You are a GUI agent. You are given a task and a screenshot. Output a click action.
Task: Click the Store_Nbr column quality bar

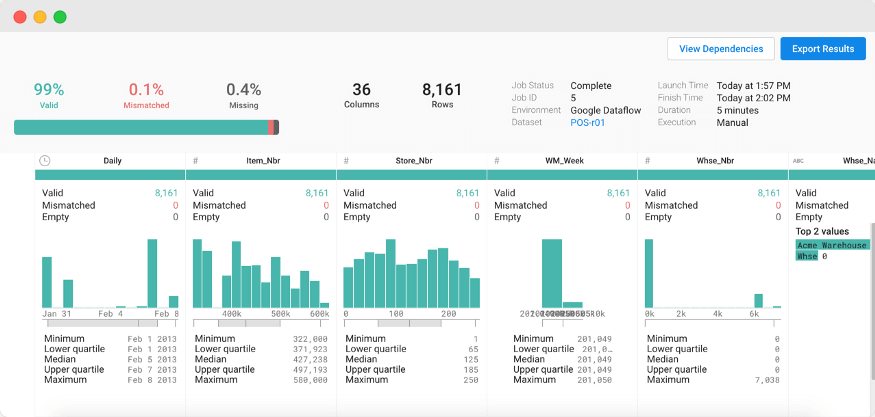(411, 175)
